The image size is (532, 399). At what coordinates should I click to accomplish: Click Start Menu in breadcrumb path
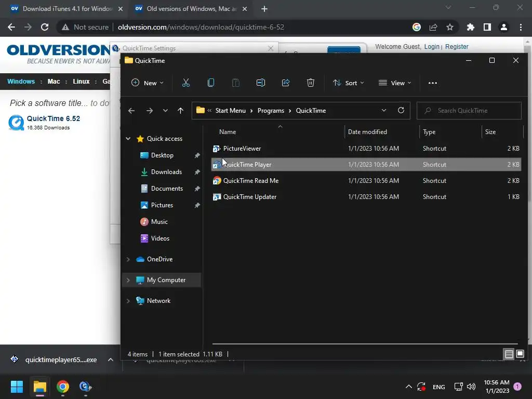pyautogui.click(x=230, y=111)
